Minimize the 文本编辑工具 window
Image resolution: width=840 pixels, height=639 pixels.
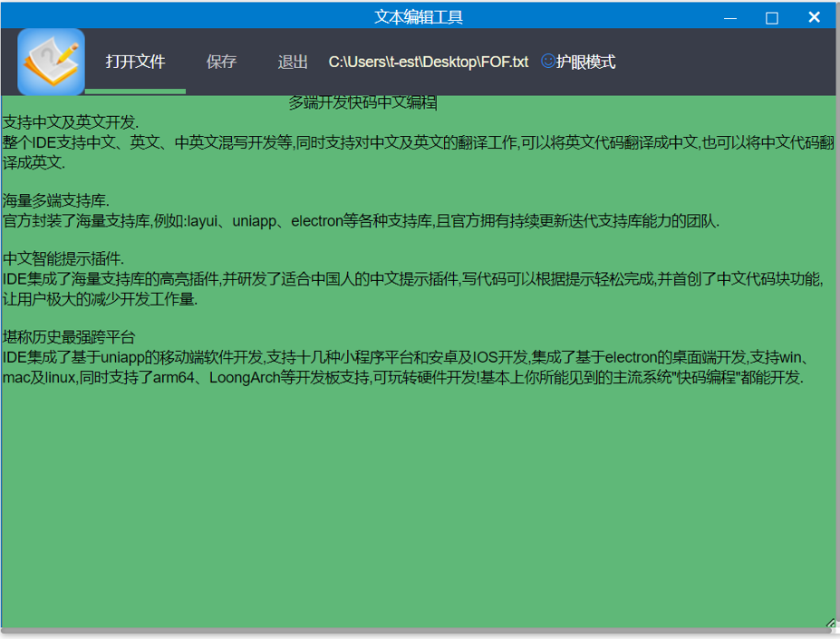(730, 18)
